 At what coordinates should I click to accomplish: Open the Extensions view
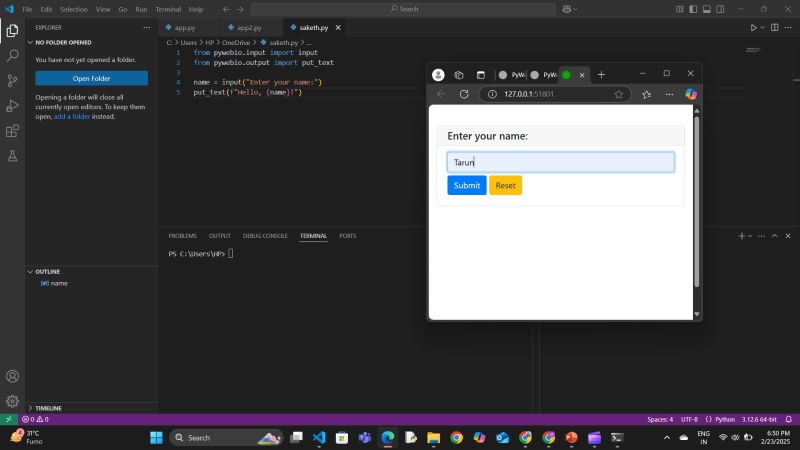(12, 131)
